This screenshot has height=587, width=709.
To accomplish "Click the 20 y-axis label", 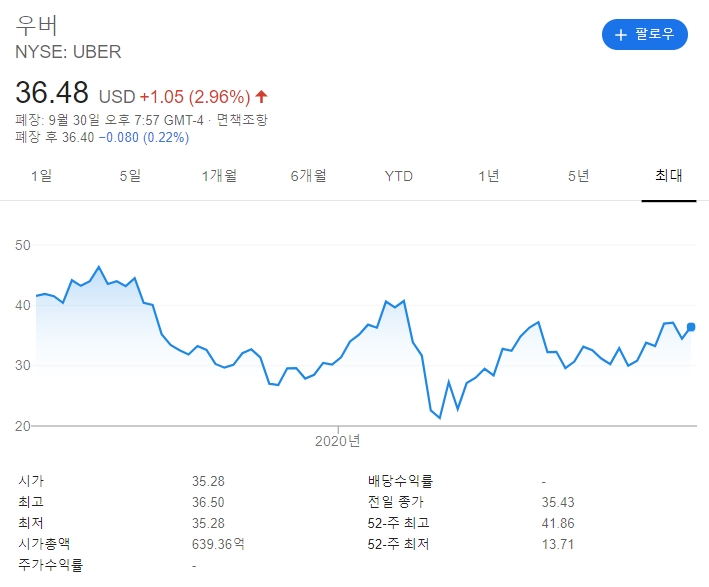I will 23,426.
